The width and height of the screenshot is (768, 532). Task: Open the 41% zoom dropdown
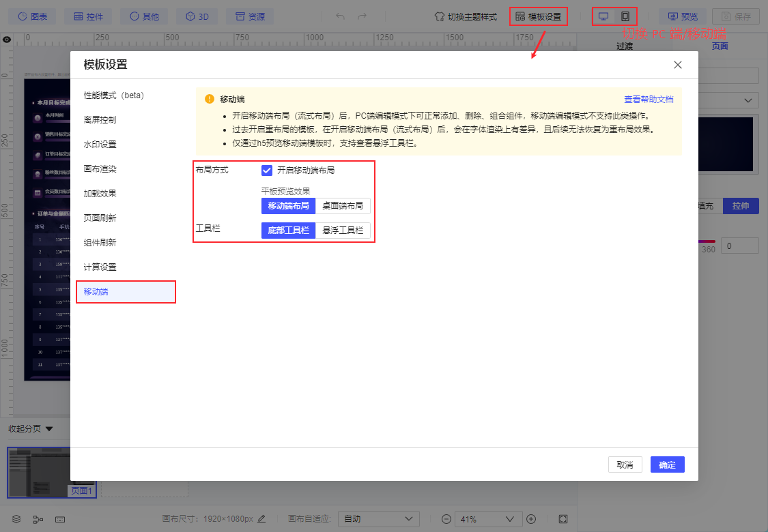point(487,519)
